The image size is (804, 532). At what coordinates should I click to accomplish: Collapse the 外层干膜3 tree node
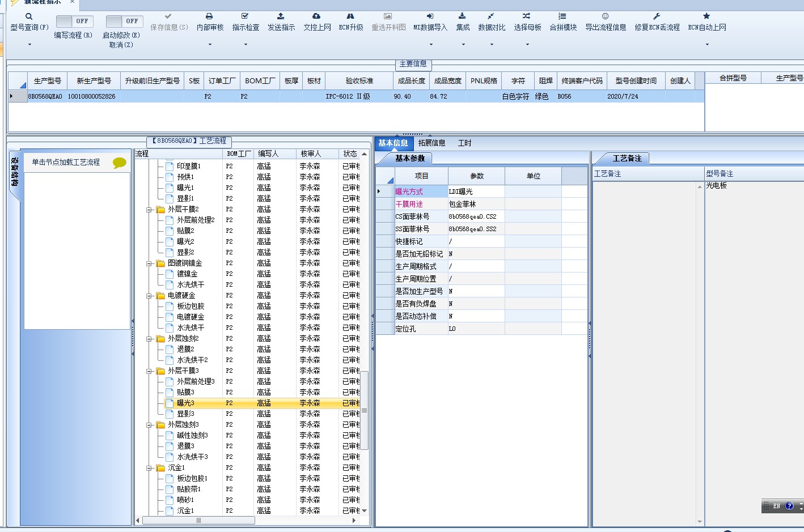point(149,371)
